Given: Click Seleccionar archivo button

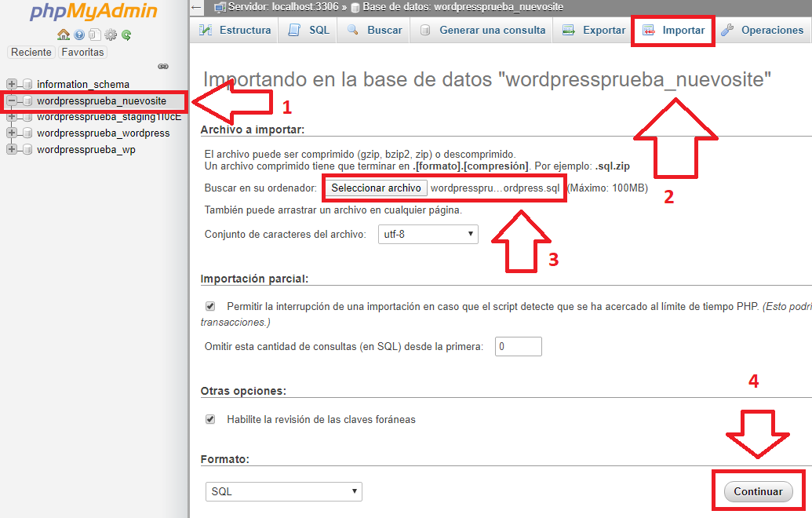Looking at the screenshot, I should (376, 188).
